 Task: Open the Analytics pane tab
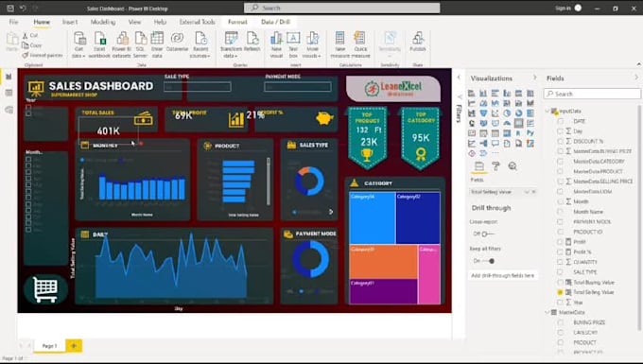pos(513,166)
